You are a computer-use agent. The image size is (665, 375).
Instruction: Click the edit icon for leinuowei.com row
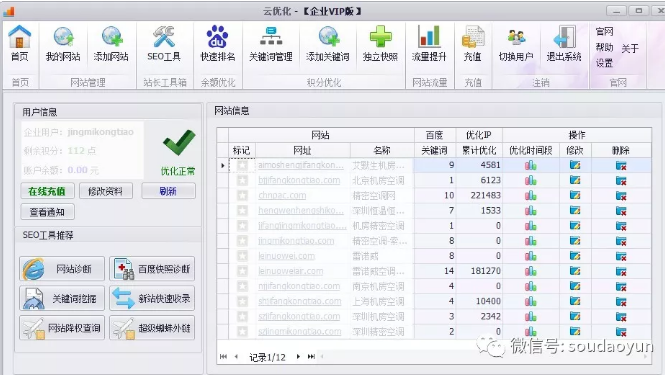(x=575, y=256)
